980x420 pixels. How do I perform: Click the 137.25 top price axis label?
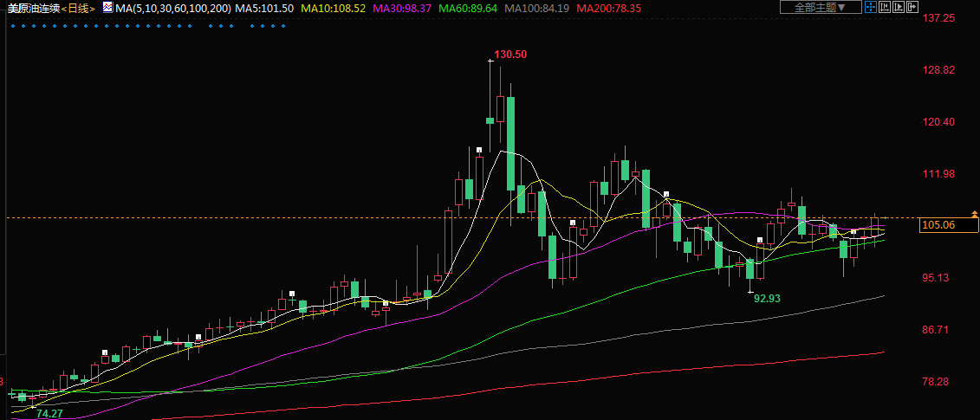tap(938, 18)
